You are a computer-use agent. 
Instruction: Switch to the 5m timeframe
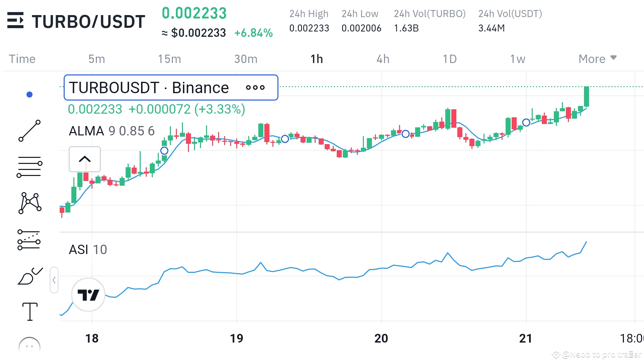point(96,59)
